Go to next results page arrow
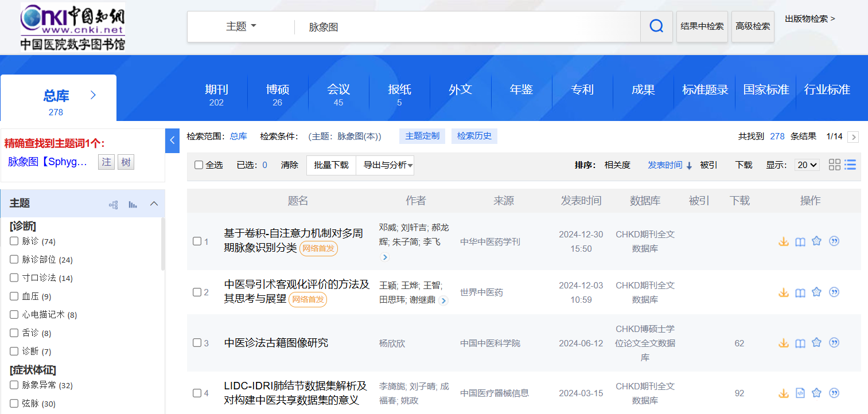 (854, 137)
